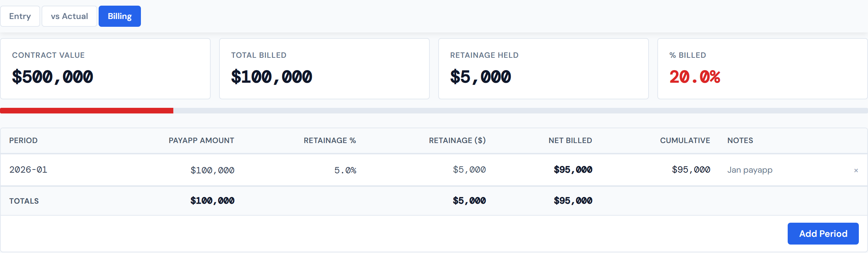Edit the $100,000 payapp amount cell
868x253 pixels.
click(212, 170)
